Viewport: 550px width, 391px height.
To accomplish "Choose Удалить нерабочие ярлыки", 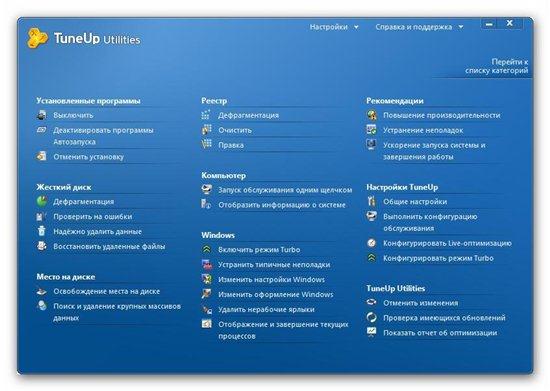I will pos(266,310).
